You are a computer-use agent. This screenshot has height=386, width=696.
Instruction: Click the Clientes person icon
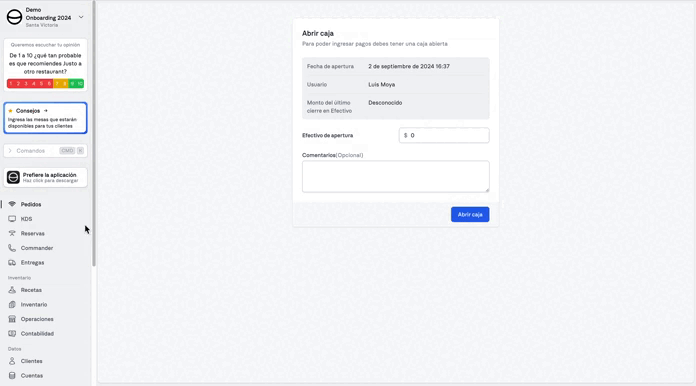[x=12, y=361]
